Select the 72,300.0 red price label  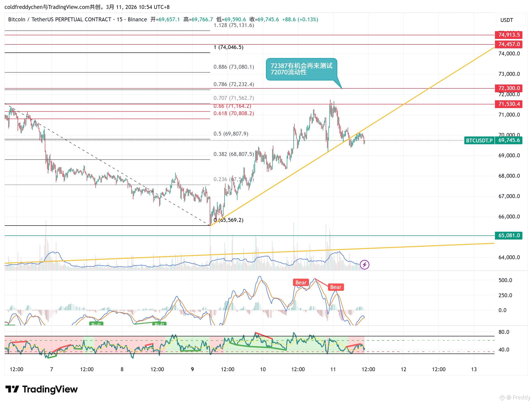coord(509,88)
